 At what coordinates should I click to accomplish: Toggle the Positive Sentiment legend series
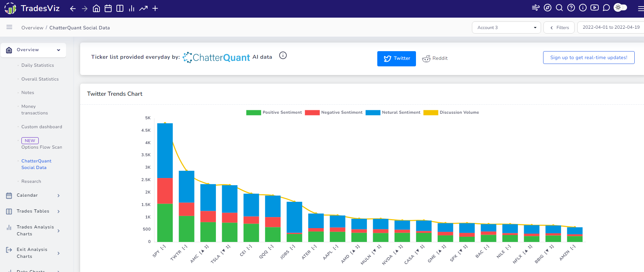click(274, 112)
